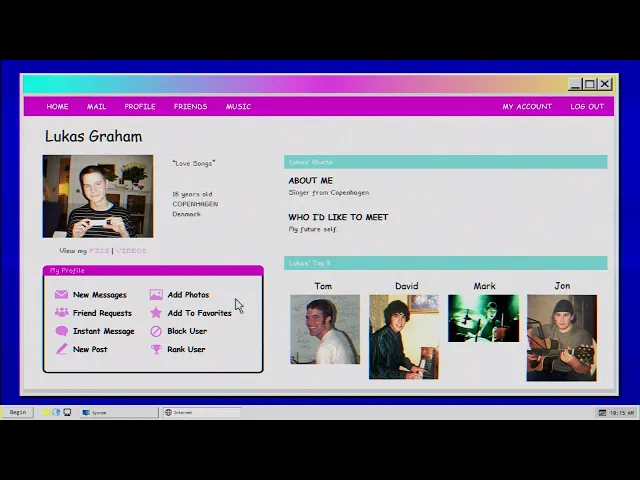Click the Add Photos label
640x480 pixels.
click(188, 295)
